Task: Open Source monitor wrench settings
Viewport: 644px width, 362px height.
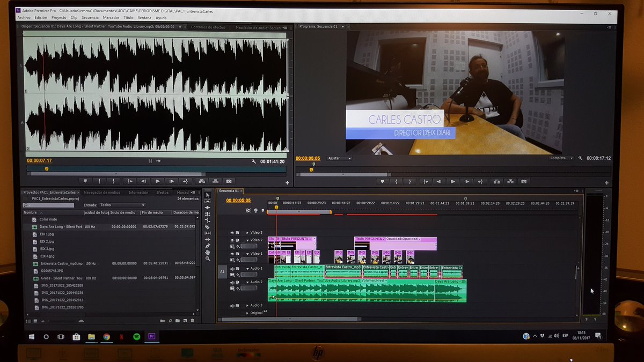Action: tap(254, 161)
